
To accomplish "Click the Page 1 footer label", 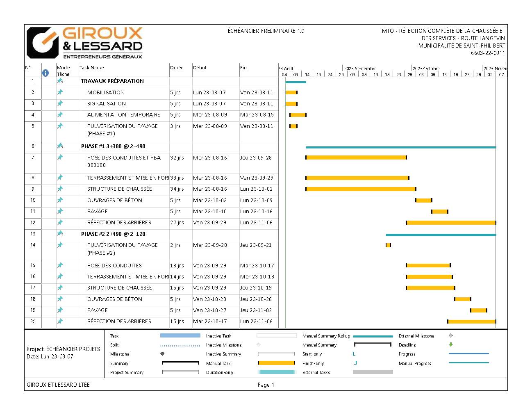I will click(x=266, y=385).
